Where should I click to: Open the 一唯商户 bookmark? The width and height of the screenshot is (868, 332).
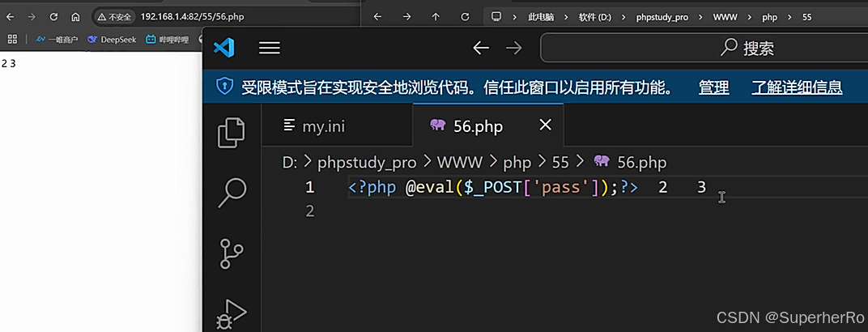coord(57,40)
